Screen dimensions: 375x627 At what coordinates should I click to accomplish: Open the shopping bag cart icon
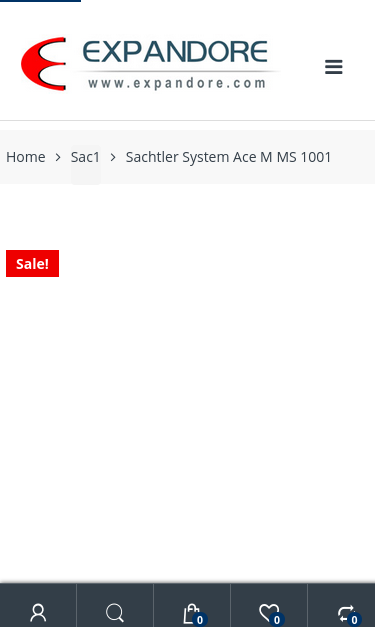[x=191, y=613]
